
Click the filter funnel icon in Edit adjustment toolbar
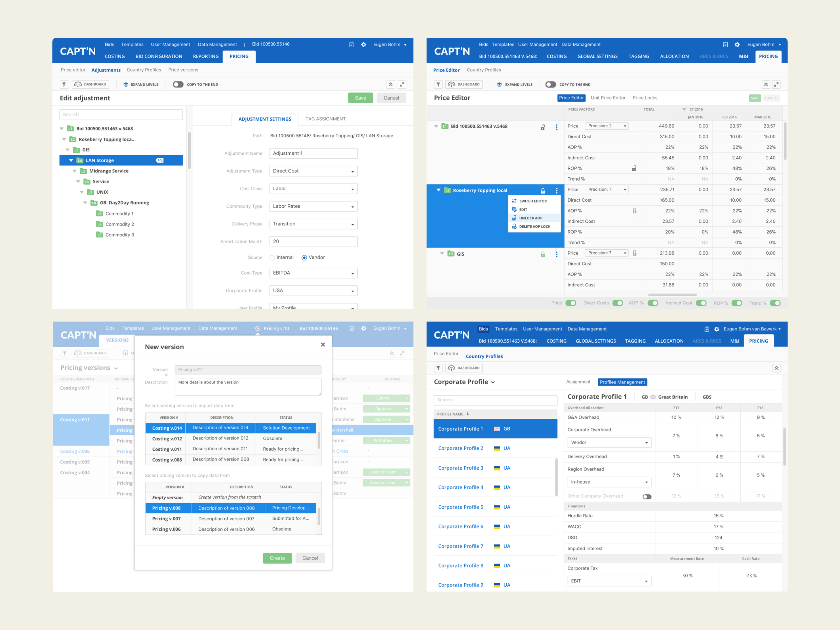click(x=64, y=84)
